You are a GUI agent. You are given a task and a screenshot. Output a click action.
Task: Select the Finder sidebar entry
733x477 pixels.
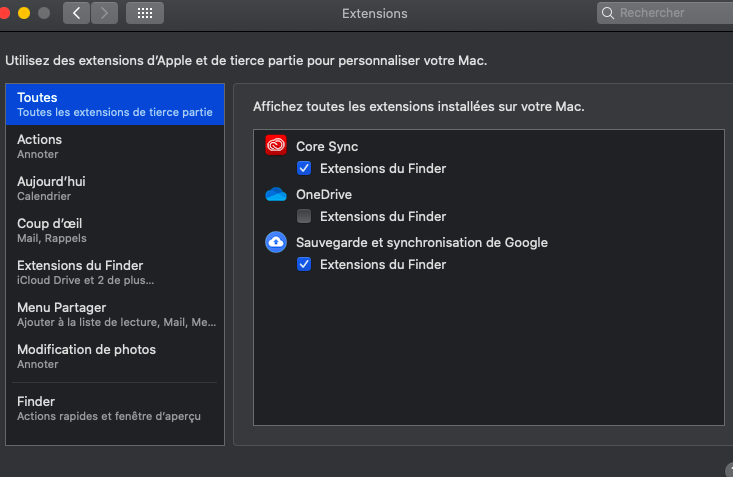point(115,408)
